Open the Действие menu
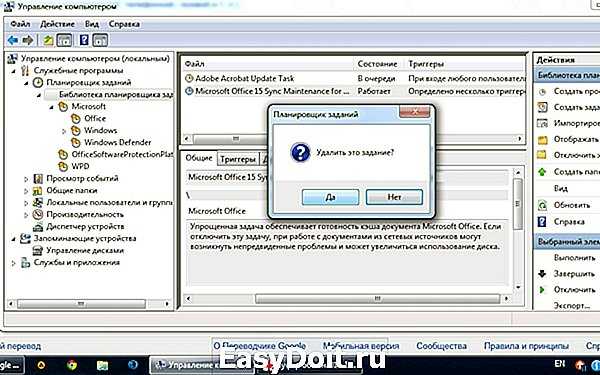 pyautogui.click(x=57, y=24)
